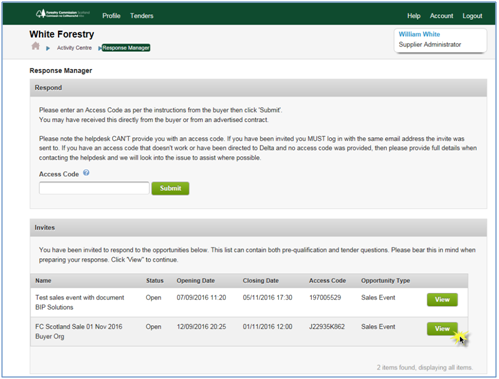
Task: Click the Response Manager page heading
Action: pyautogui.click(x=61, y=71)
